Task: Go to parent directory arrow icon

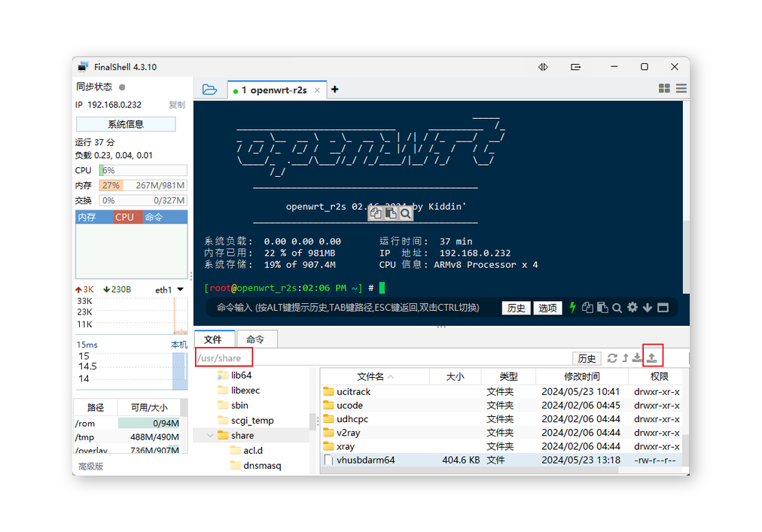Action: [x=625, y=358]
